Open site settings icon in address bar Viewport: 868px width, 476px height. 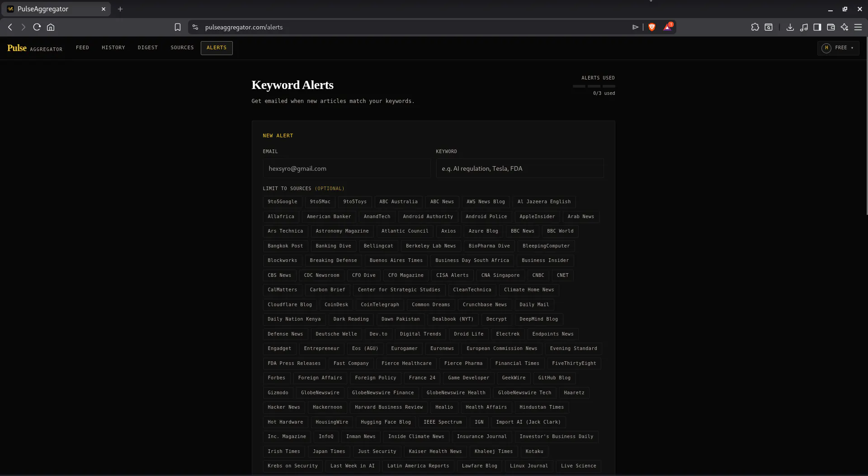coord(195,27)
